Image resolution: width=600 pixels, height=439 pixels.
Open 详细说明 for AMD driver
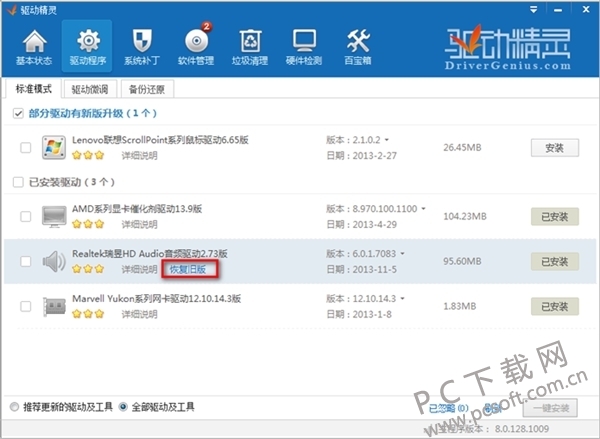coord(139,224)
